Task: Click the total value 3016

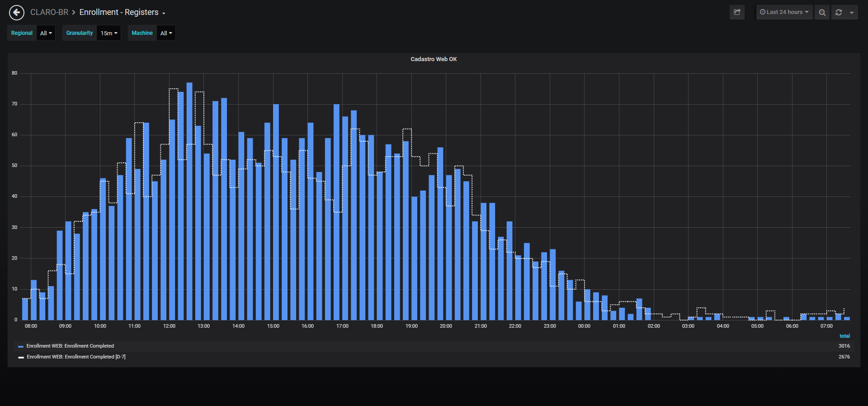Action: pos(844,346)
